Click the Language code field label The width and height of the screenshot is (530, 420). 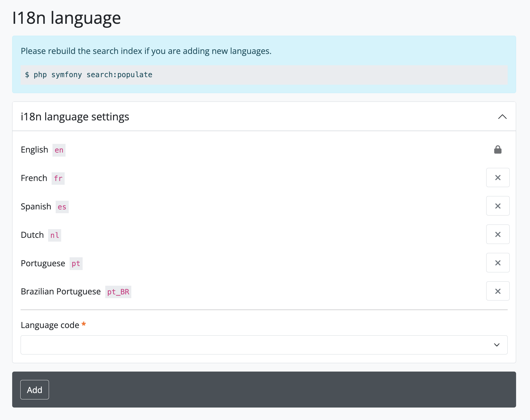point(50,325)
